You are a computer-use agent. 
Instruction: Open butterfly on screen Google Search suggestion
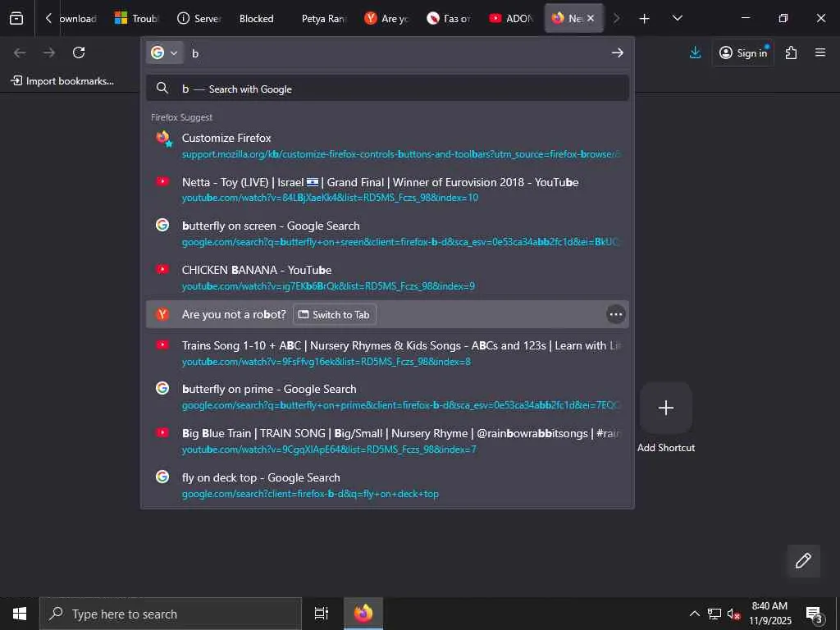pos(387,234)
